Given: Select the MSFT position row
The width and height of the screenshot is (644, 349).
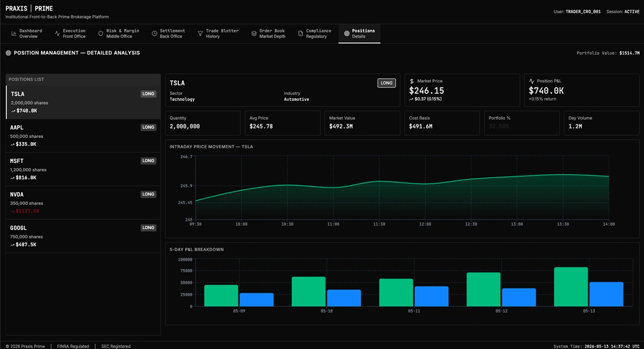Looking at the screenshot, I should coord(83,169).
